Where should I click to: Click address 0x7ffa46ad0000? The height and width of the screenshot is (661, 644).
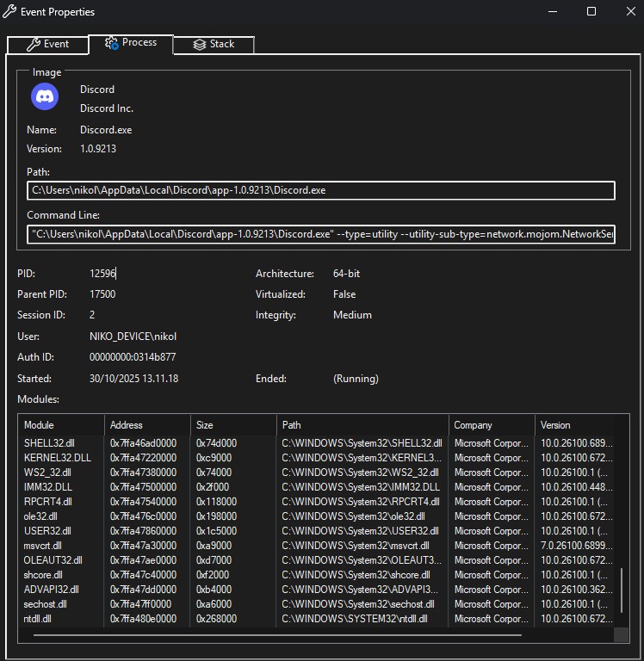(143, 443)
